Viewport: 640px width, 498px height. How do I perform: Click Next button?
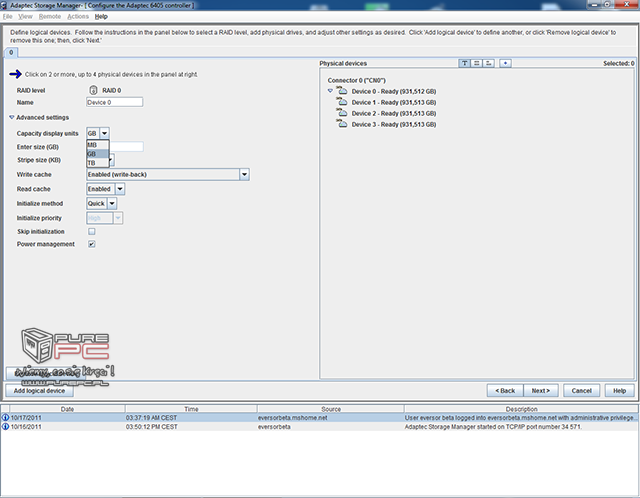click(x=541, y=391)
